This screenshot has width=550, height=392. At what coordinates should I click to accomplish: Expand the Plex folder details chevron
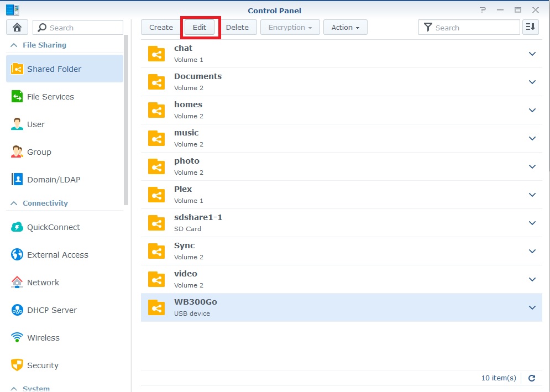(532, 195)
